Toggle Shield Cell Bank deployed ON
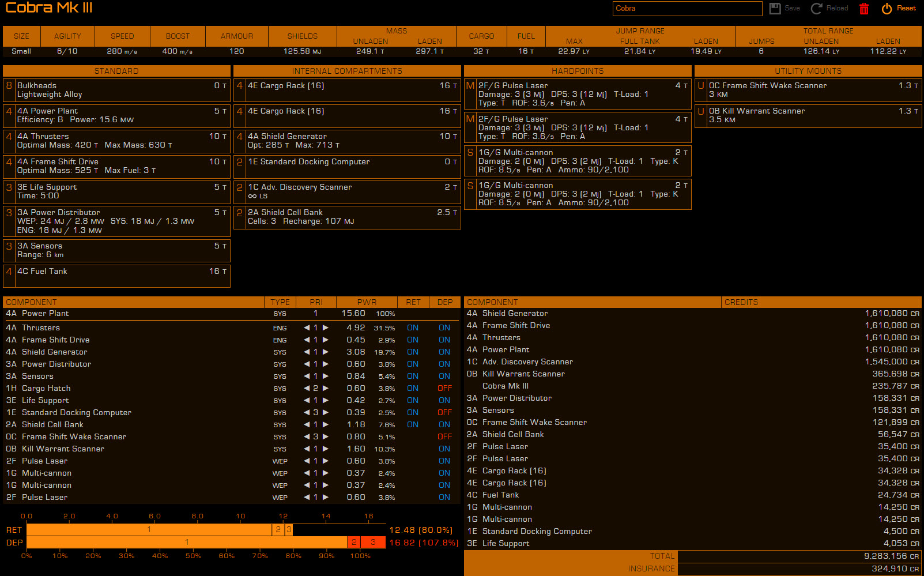This screenshot has height=576, width=924. click(x=444, y=424)
